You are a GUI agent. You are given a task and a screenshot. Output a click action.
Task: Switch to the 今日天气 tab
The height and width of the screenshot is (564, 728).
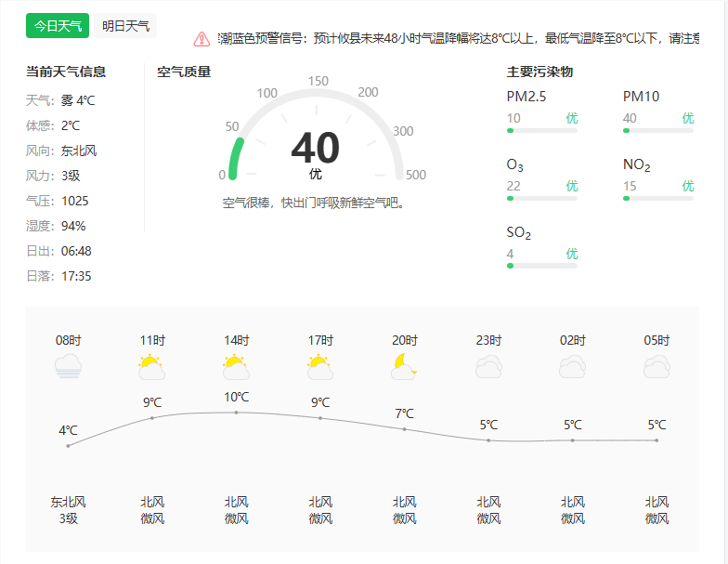point(58,26)
